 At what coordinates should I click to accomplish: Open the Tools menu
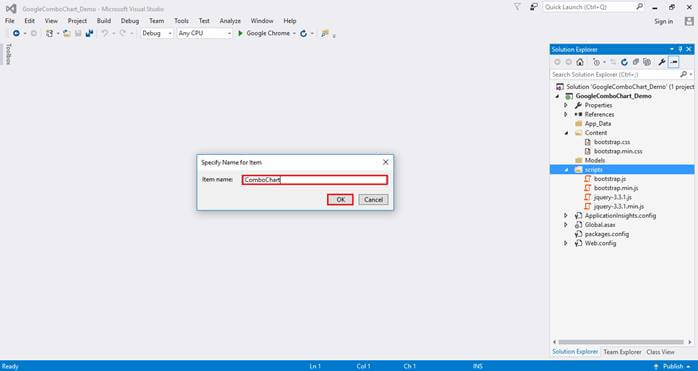(x=181, y=21)
